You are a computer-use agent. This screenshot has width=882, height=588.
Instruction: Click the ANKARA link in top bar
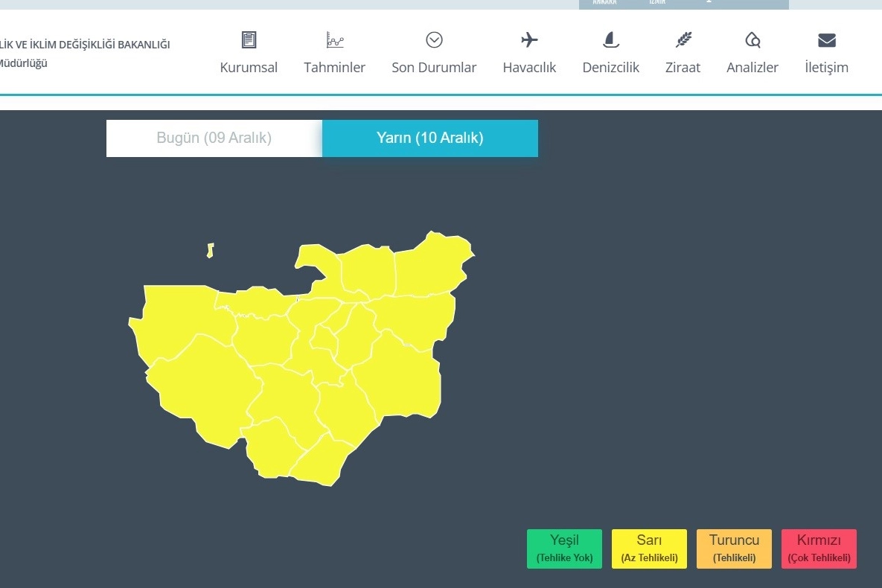[x=604, y=3]
